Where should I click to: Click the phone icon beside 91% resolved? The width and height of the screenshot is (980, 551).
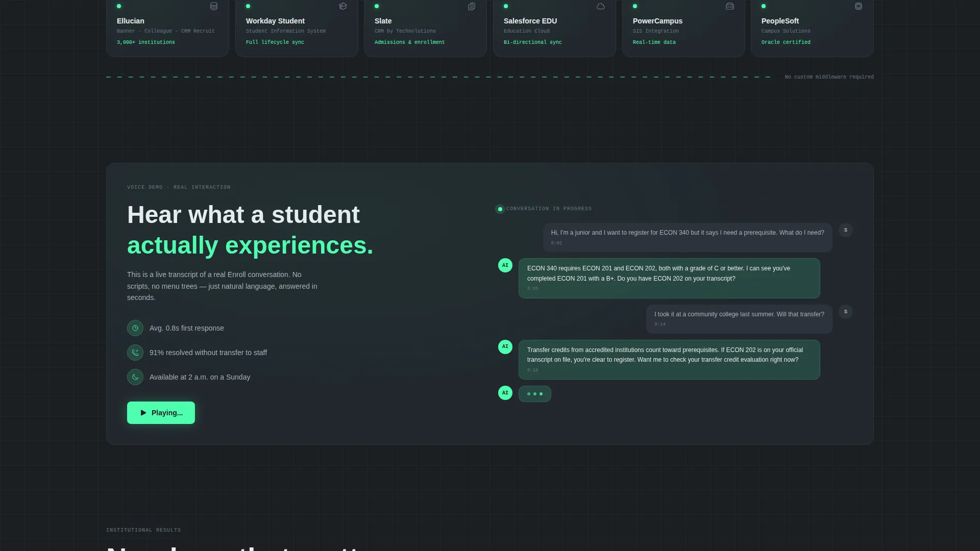pyautogui.click(x=135, y=353)
